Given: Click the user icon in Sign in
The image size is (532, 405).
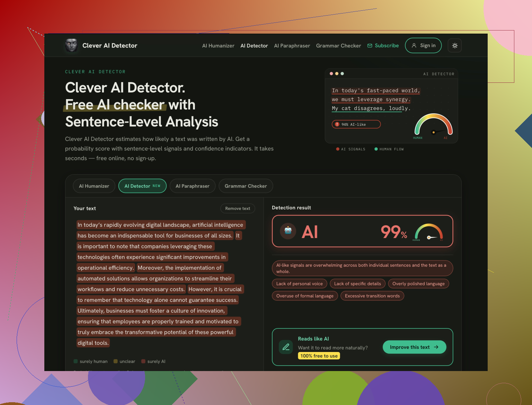Looking at the screenshot, I should pos(414,45).
